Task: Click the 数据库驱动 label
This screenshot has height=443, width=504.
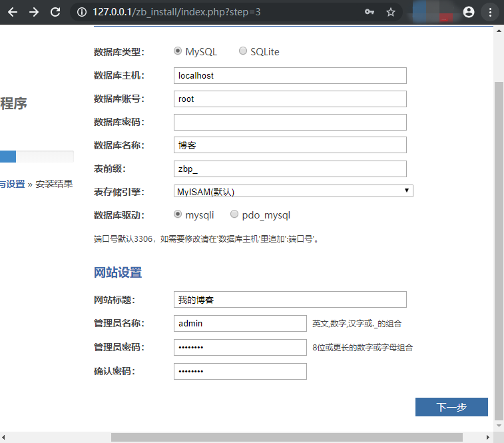Action: click(119, 215)
